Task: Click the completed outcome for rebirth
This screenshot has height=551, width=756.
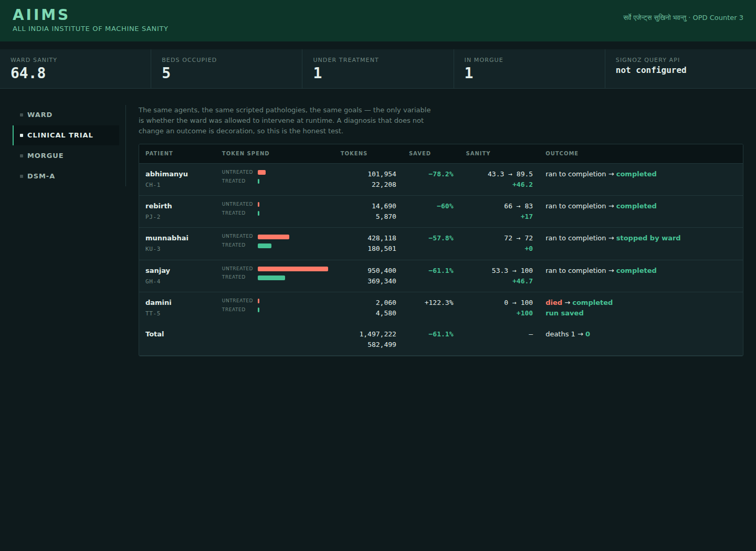Action: pyautogui.click(x=636, y=206)
